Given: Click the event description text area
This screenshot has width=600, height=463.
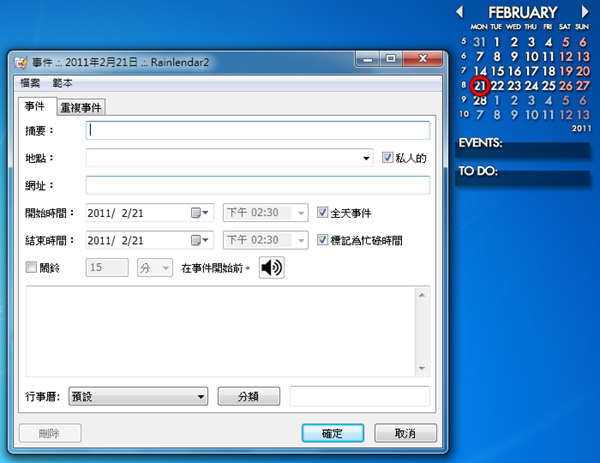Looking at the screenshot, I should tap(221, 331).
